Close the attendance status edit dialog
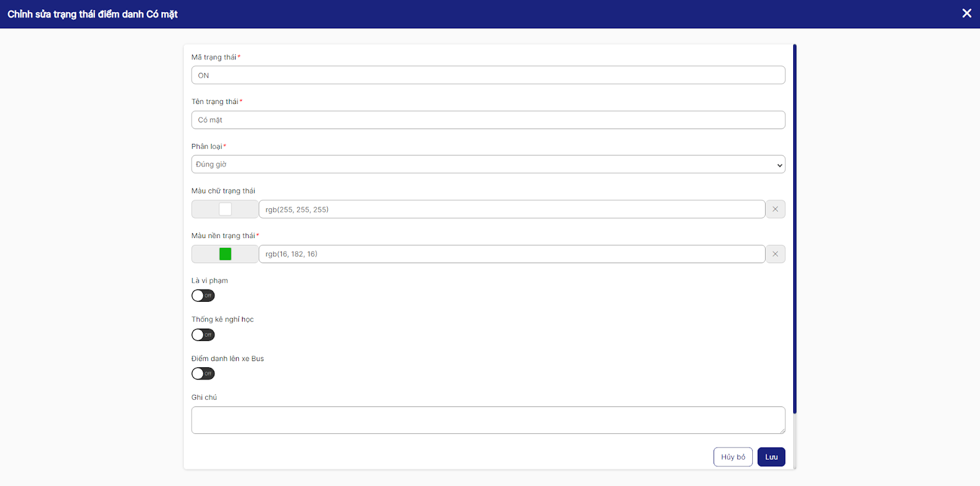Screen dimensions: 980x486 [x=967, y=13]
